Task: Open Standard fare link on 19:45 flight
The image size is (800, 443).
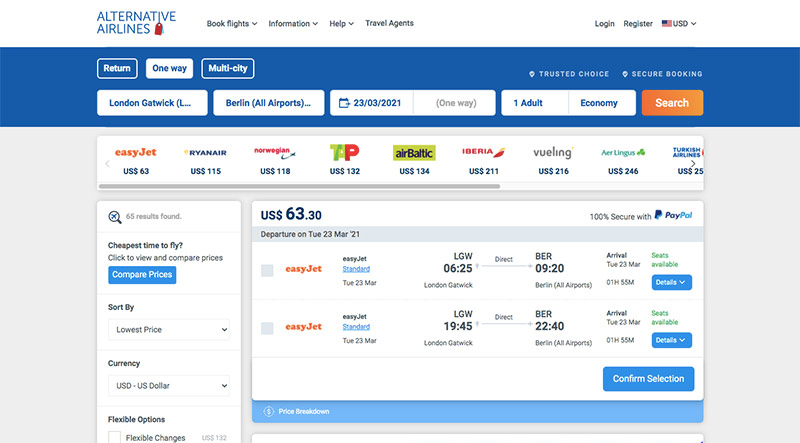Action: pyautogui.click(x=356, y=327)
